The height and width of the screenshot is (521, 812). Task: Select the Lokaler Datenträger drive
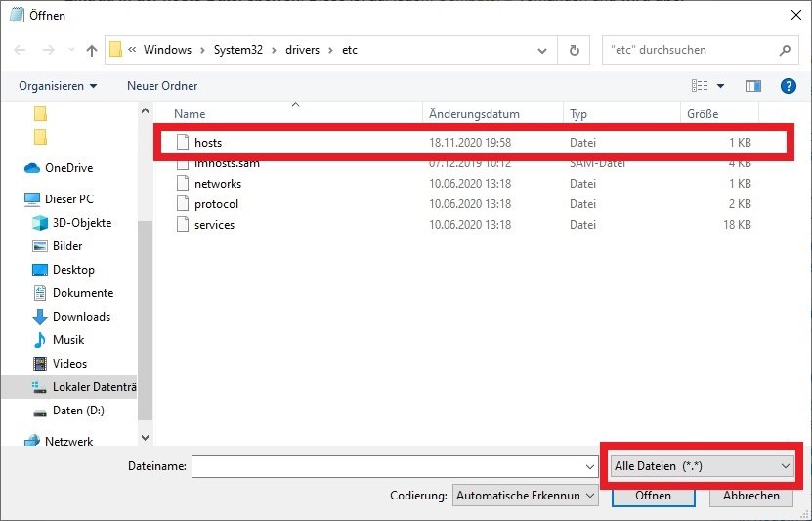pyautogui.click(x=69, y=387)
